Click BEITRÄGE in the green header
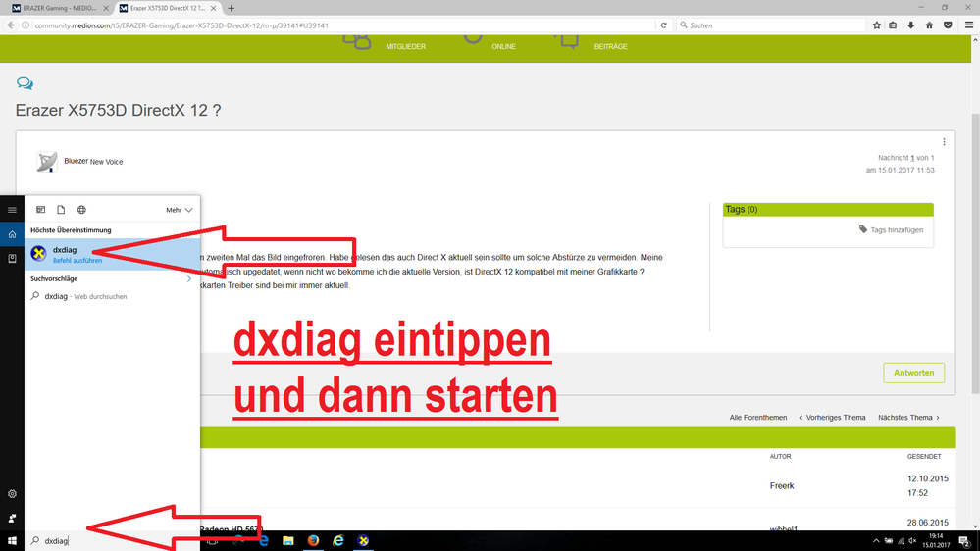Image resolution: width=980 pixels, height=551 pixels. [x=610, y=47]
